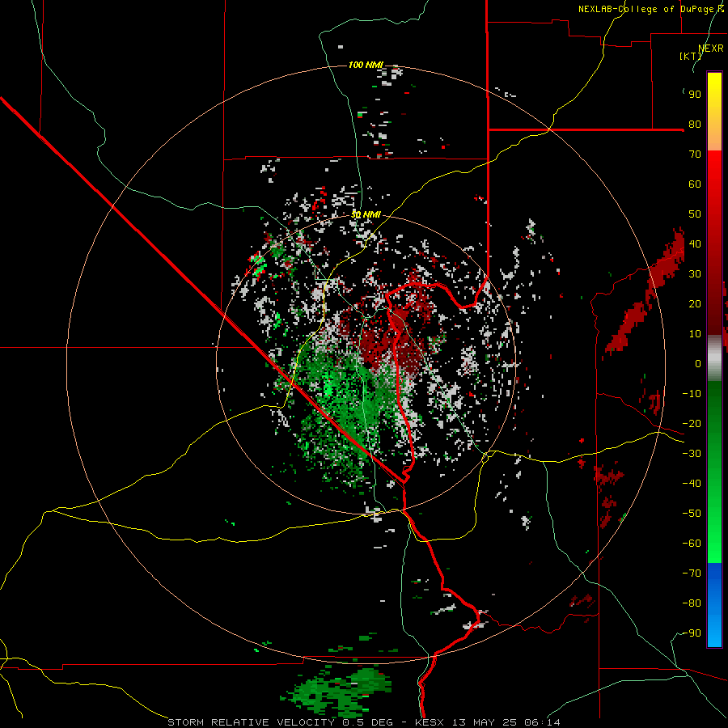The width and height of the screenshot is (728, 728).
Task: Click the 20 value on the velocity scale
Action: pos(695,304)
